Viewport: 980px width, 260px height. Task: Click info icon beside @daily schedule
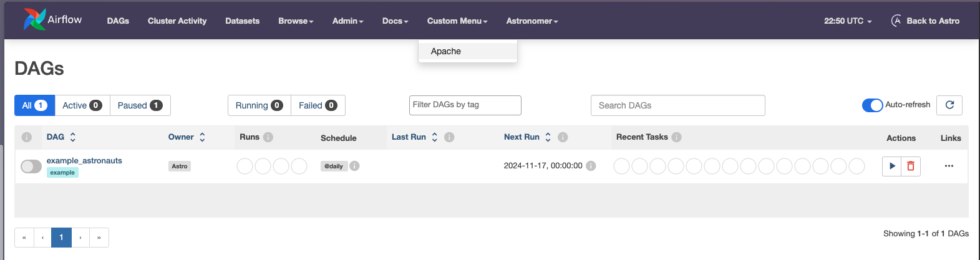354,166
